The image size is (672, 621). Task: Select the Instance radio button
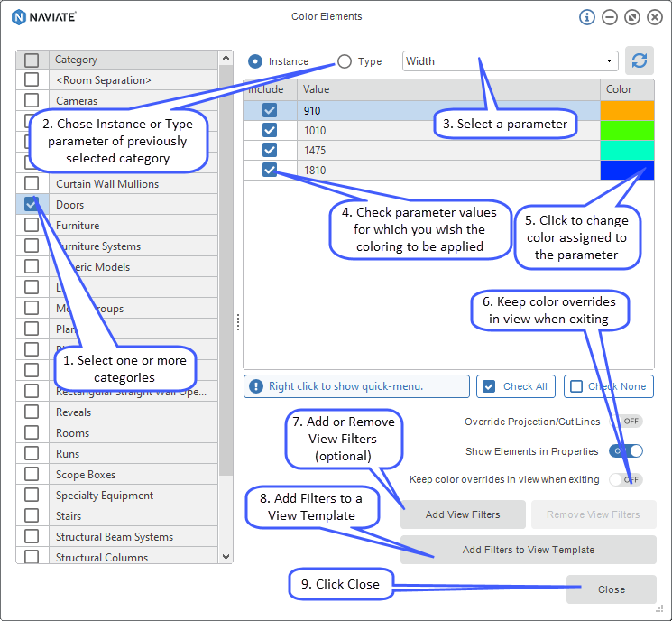pos(255,61)
